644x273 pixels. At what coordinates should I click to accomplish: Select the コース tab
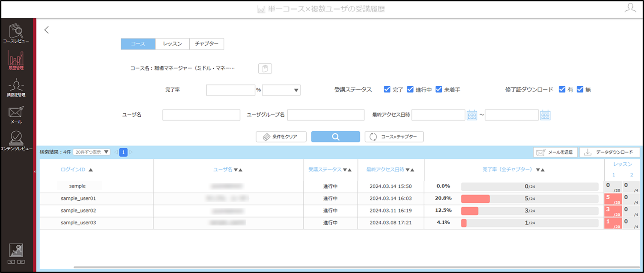(138, 44)
